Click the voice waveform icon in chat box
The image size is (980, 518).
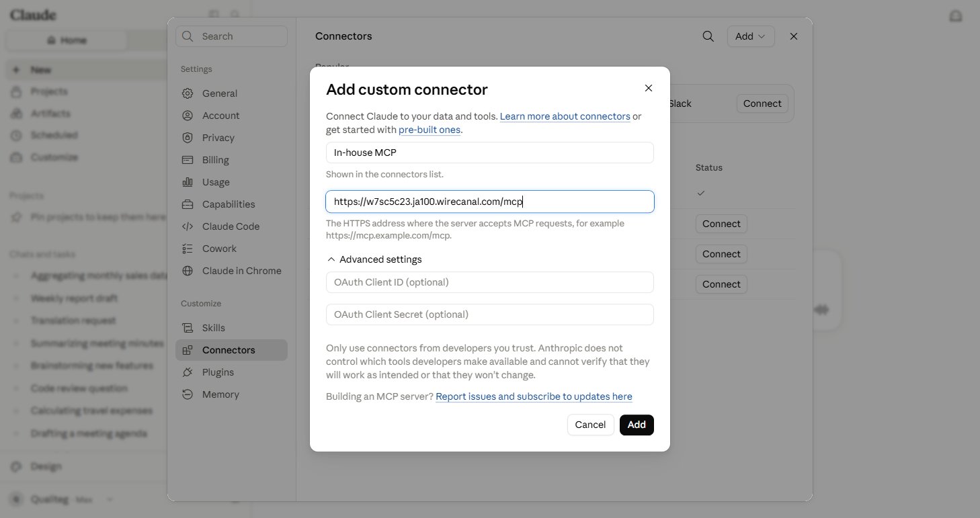point(821,310)
